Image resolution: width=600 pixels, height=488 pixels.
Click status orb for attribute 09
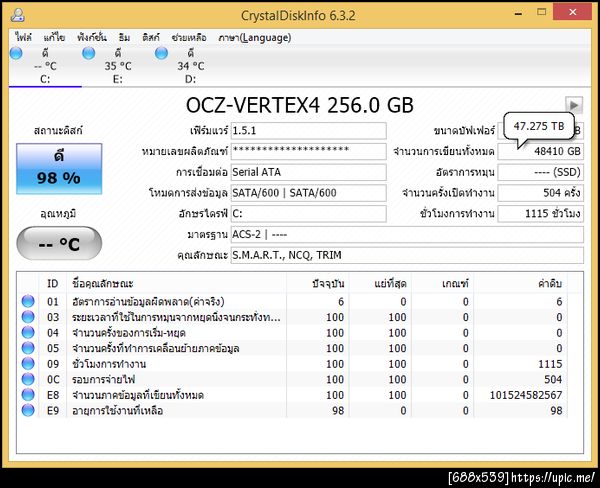[x=28, y=364]
